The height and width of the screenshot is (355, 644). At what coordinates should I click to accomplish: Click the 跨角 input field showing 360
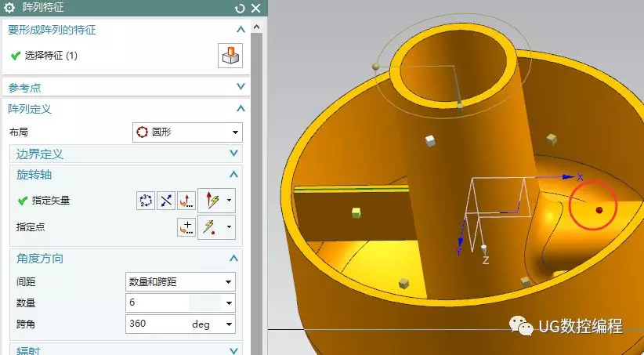pos(158,324)
